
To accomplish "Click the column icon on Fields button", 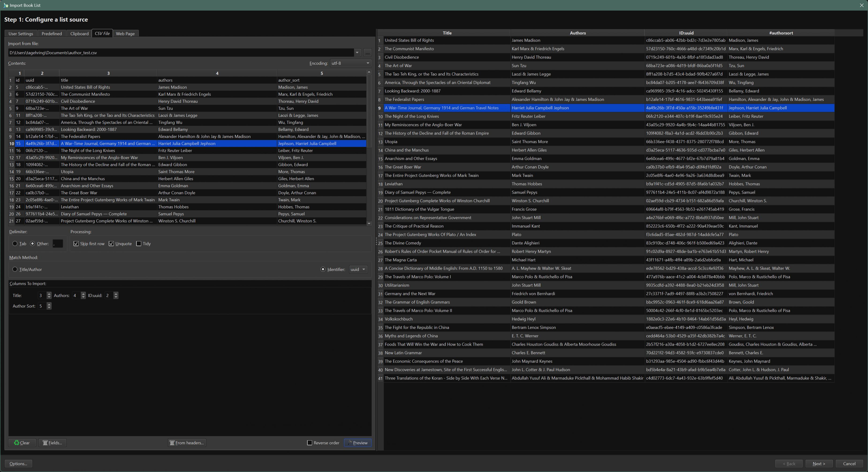I will coord(45,443).
